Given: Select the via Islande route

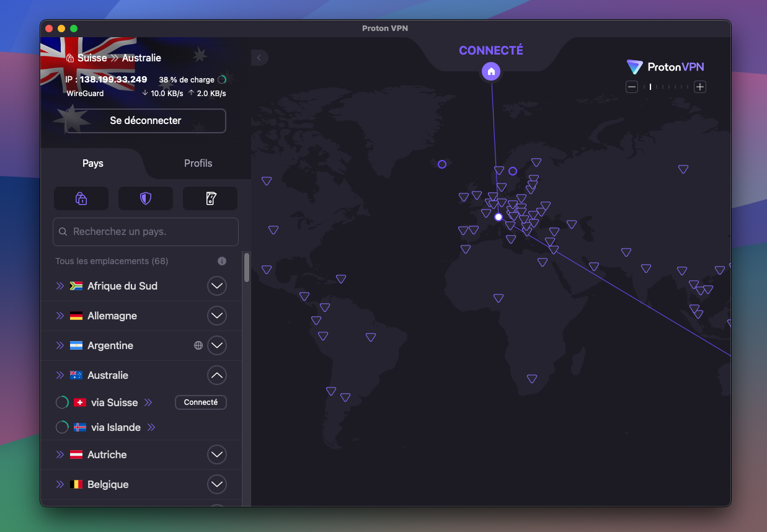Looking at the screenshot, I should (141, 427).
